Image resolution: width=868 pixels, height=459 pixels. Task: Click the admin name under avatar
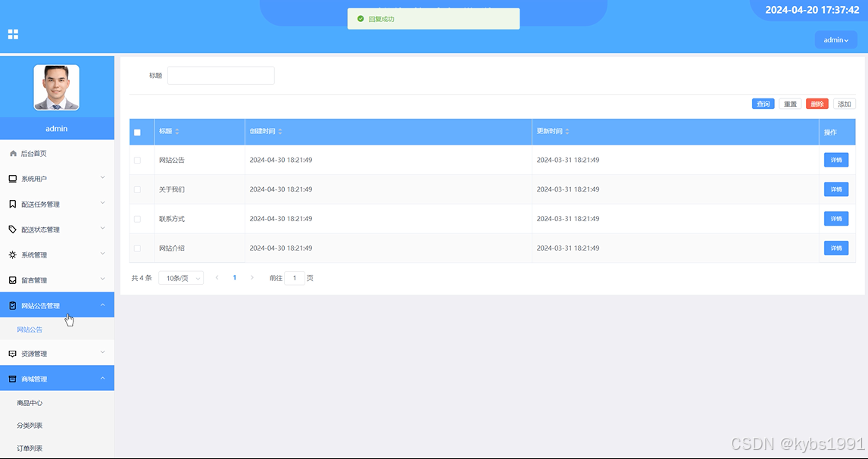click(57, 129)
